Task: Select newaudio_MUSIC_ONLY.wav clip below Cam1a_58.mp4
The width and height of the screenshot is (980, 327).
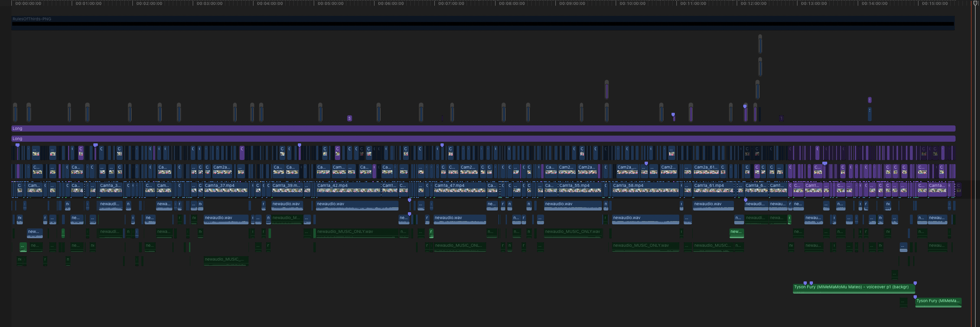Action: pyautogui.click(x=645, y=247)
